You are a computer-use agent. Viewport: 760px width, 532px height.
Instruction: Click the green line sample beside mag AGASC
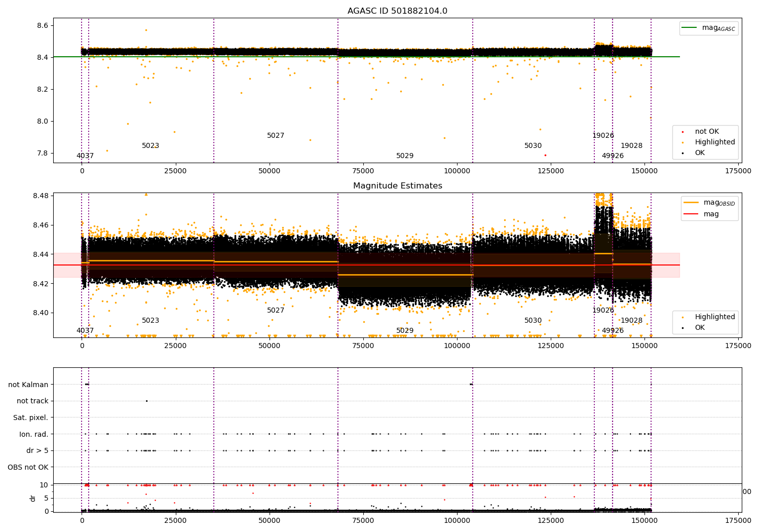tap(689, 28)
